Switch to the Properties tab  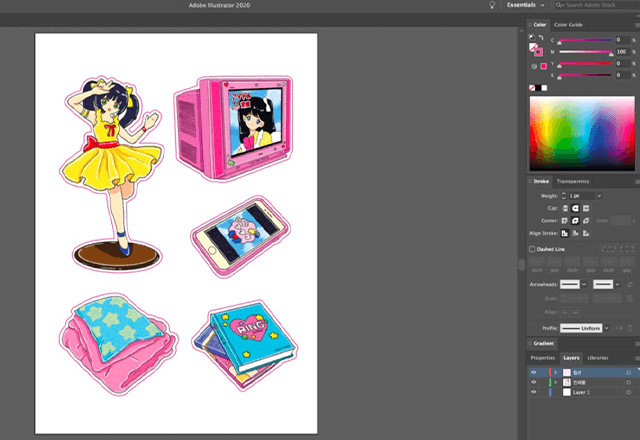point(542,358)
